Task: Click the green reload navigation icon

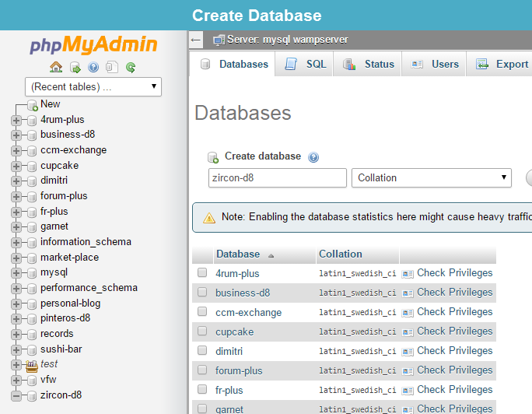Action: point(131,67)
